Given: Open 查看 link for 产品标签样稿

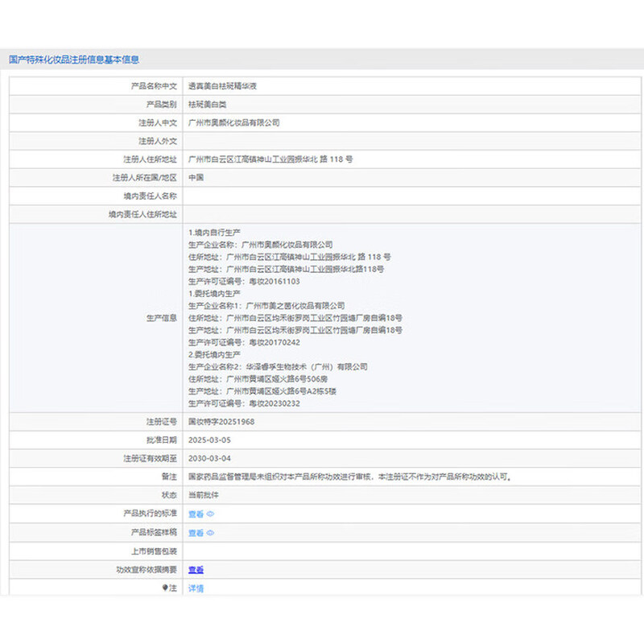Looking at the screenshot, I should [x=196, y=533].
